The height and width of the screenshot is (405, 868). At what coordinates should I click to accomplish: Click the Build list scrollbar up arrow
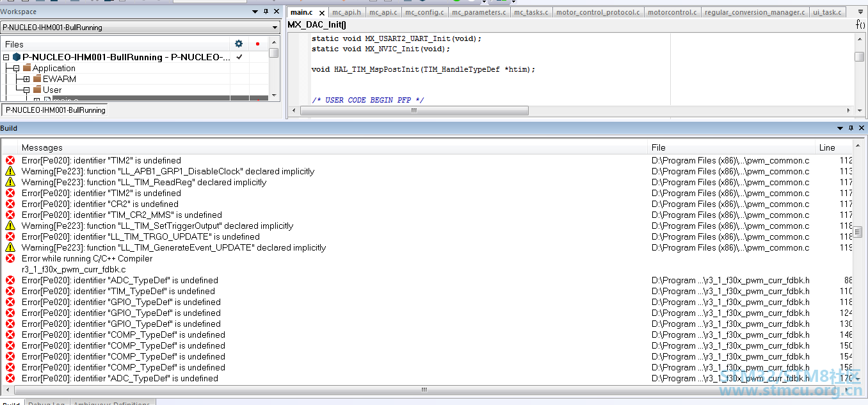[858, 147]
